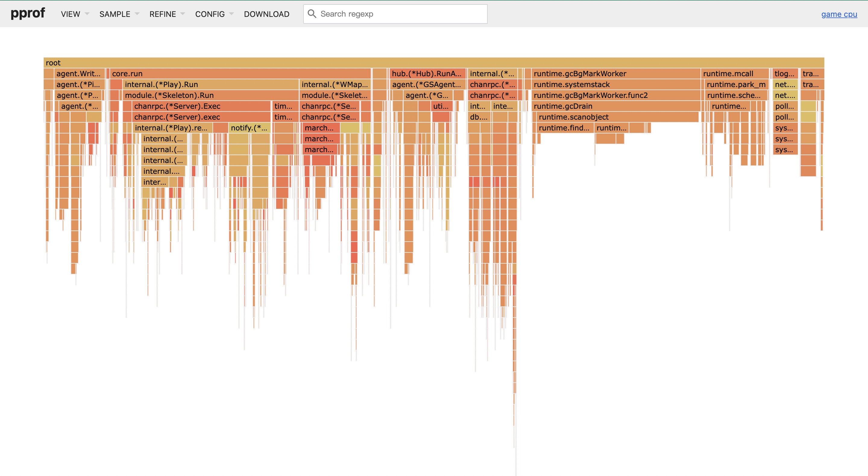Click the internal.(*Play).Run frame
The image size is (868, 476).
[210, 84]
